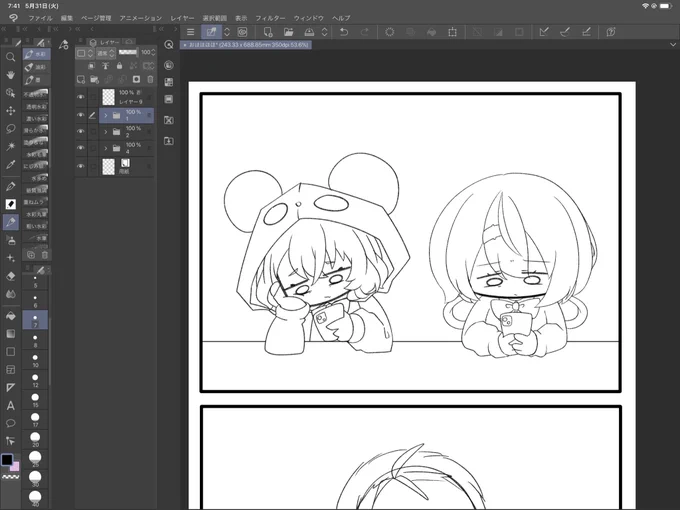The image size is (680, 510).
Task: Open the blending mode dropdown
Action: [x=105, y=53]
